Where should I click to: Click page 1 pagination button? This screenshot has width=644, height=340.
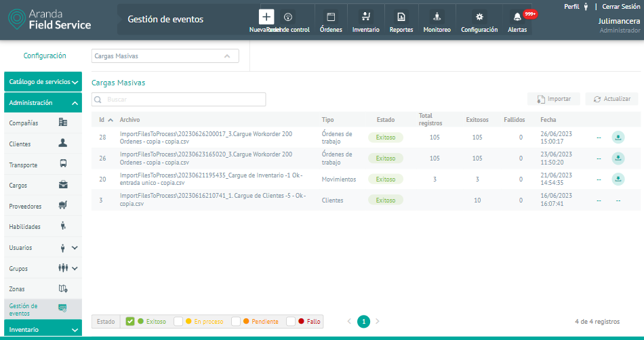point(363,322)
